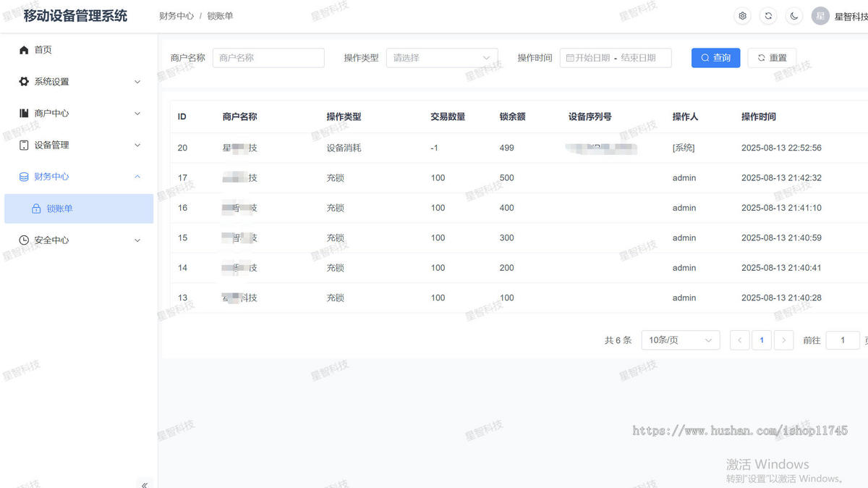Click the 重置 reset button
The image size is (868, 488).
772,58
